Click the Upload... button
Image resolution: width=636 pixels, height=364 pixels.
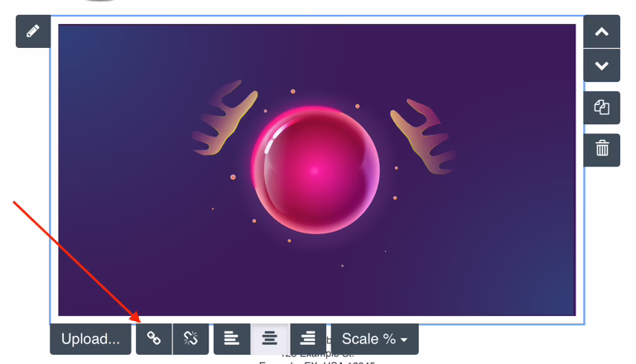click(x=90, y=339)
